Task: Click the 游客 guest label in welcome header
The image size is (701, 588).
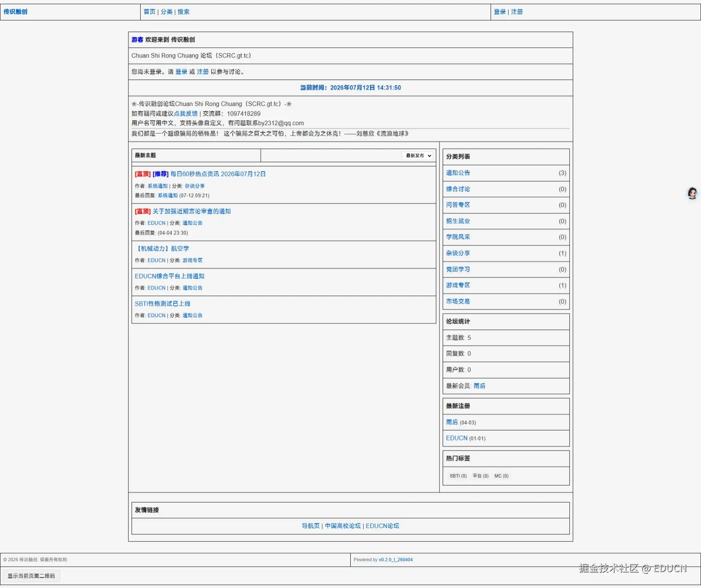Action: click(138, 40)
